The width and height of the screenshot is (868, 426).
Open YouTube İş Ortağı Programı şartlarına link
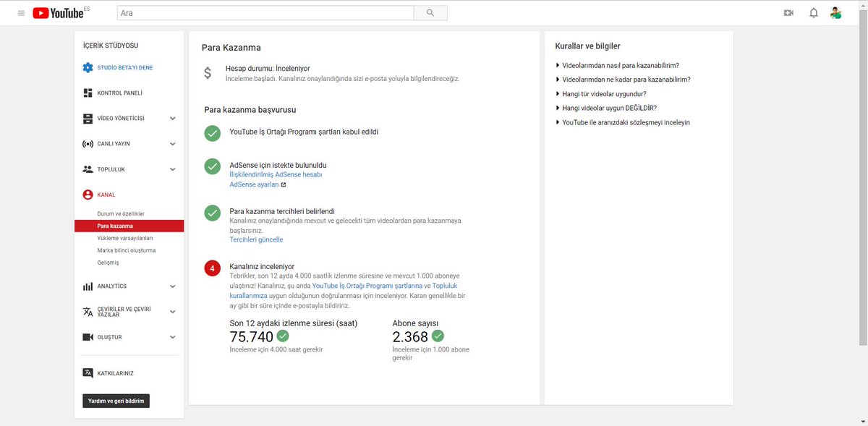point(367,286)
